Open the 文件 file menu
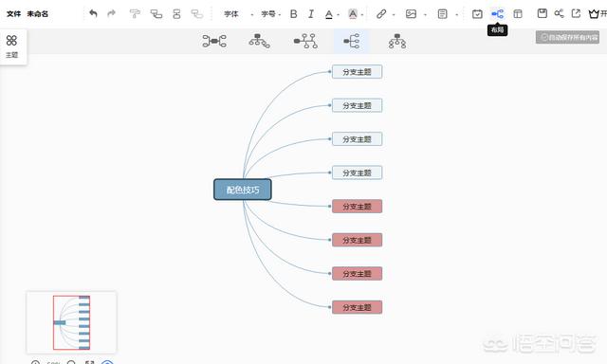The height and width of the screenshot is (364, 607). point(13,14)
